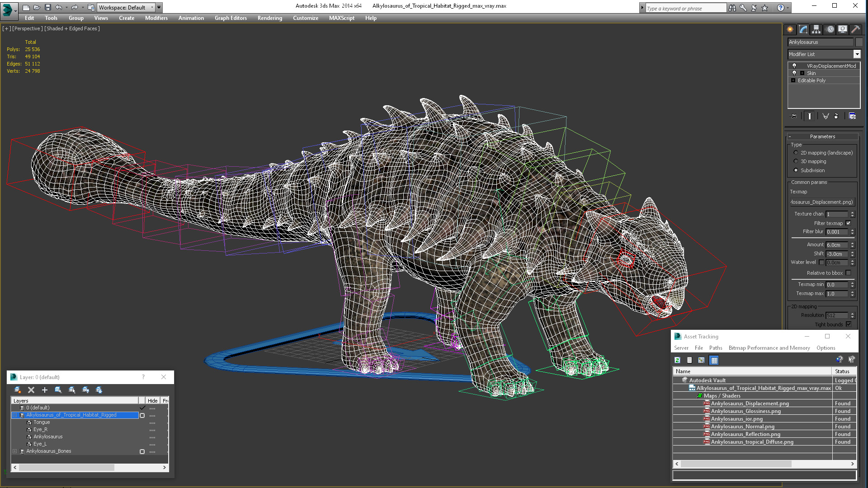The image size is (868, 488).
Task: Open the Create command panel tab
Action: (790, 29)
